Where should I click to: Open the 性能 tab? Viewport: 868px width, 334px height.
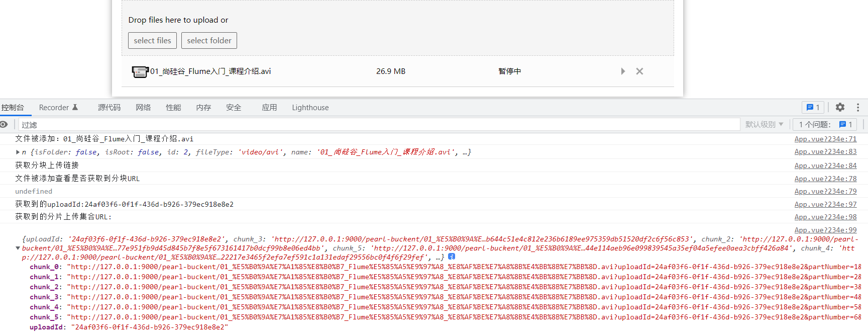pyautogui.click(x=173, y=107)
